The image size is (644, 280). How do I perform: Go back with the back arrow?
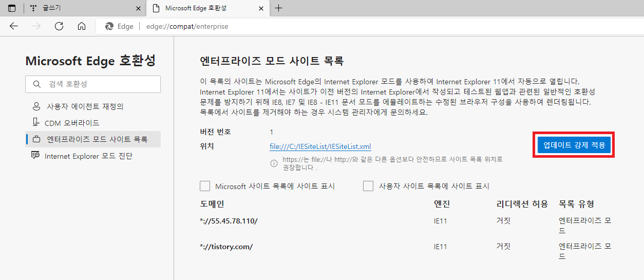[14, 26]
